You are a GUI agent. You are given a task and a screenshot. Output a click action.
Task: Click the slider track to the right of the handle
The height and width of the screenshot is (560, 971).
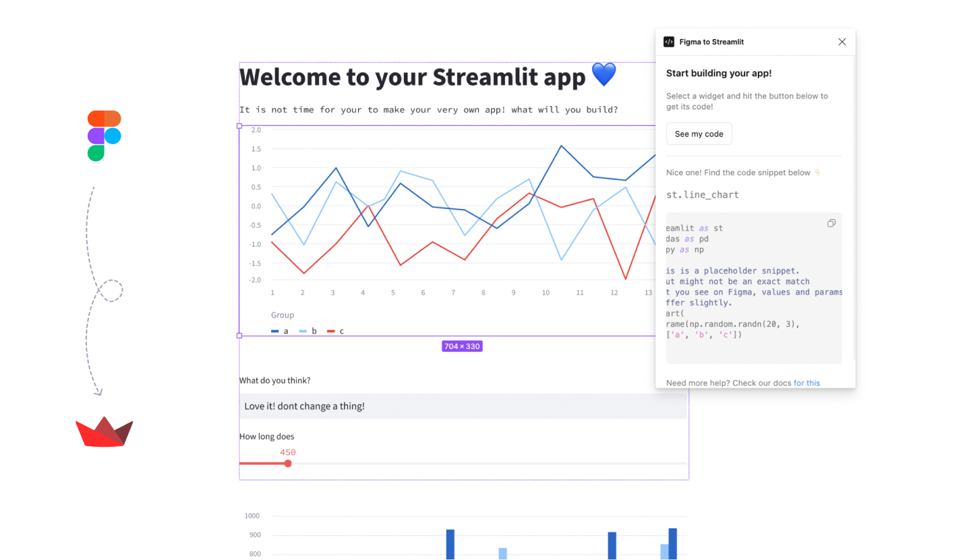[489, 464]
